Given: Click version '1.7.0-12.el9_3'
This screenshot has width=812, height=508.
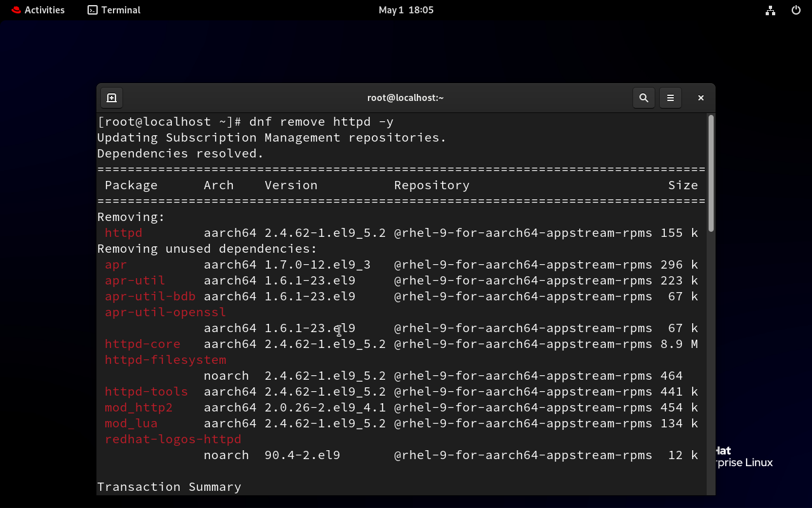Looking at the screenshot, I should point(318,265).
